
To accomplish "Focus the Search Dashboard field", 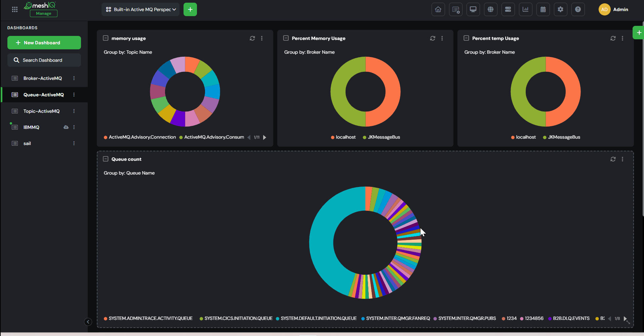I will pyautogui.click(x=44, y=60).
